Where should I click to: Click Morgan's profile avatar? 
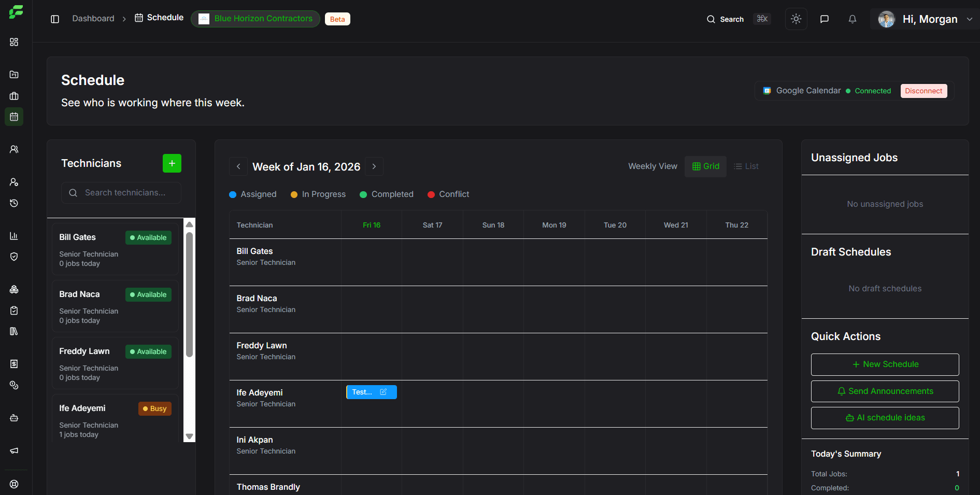click(x=887, y=19)
